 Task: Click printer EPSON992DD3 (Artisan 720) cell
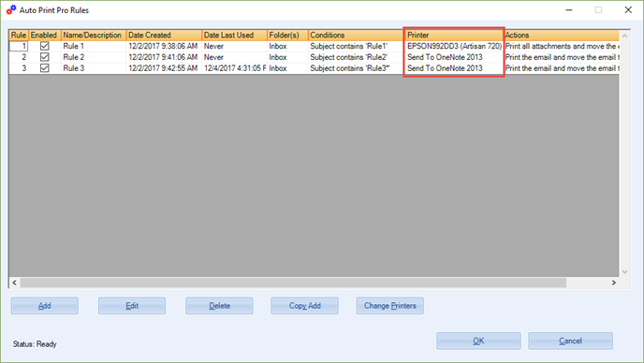[454, 46]
